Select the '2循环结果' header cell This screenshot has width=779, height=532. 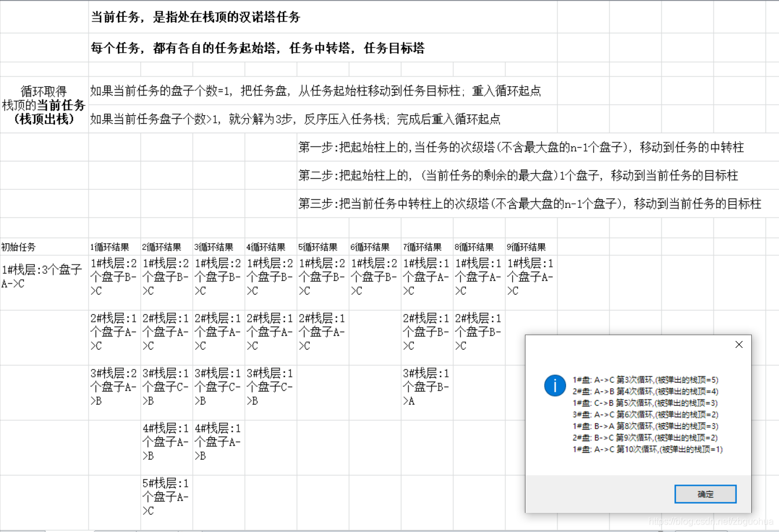[167, 247]
